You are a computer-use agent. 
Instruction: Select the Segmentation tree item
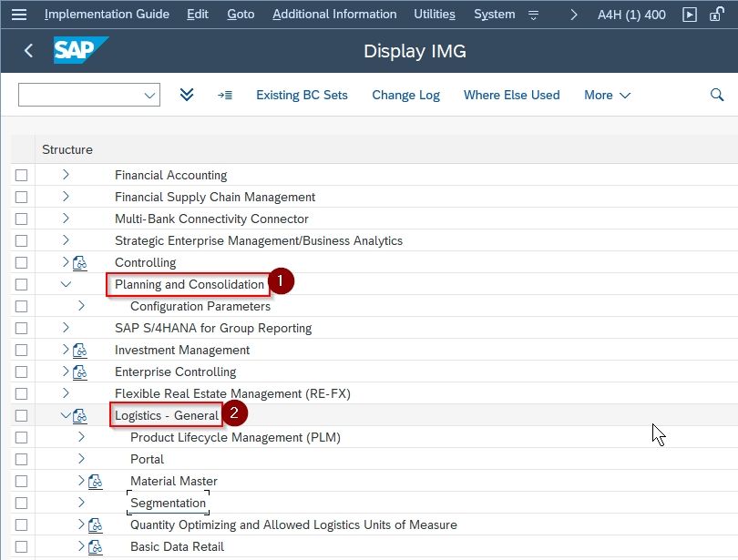point(168,504)
